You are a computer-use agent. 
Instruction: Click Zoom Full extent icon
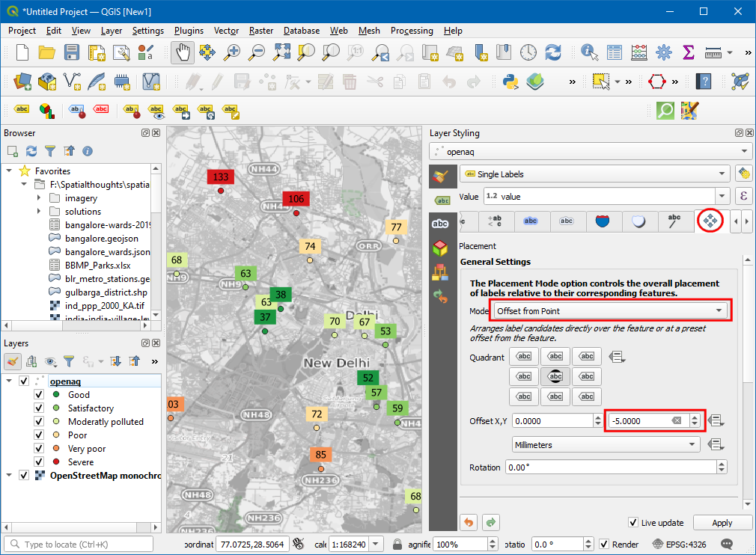[x=281, y=52]
